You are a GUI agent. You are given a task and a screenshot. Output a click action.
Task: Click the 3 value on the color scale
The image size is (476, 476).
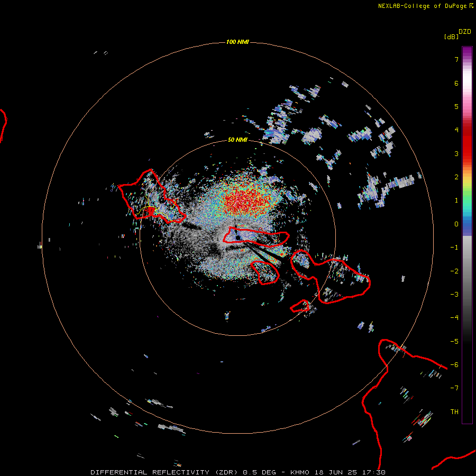coord(456,153)
